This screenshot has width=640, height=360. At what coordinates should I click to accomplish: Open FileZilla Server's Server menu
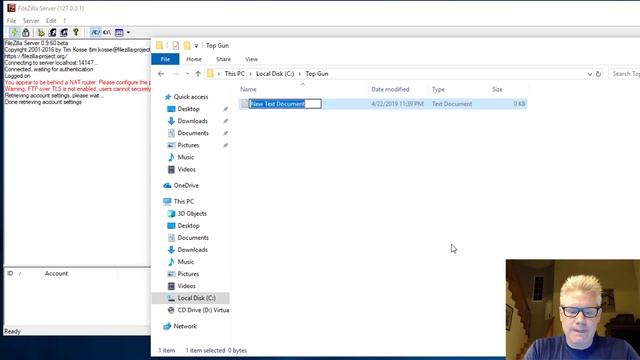(31, 20)
